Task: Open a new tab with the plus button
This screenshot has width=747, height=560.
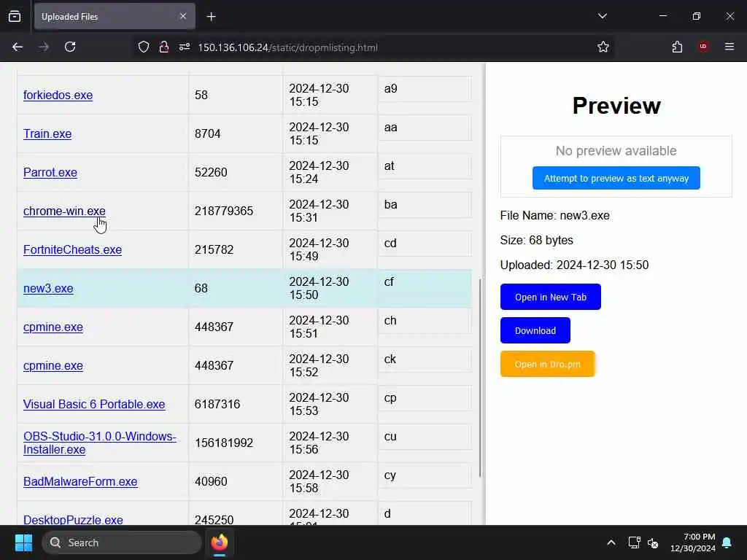Action: click(x=211, y=17)
